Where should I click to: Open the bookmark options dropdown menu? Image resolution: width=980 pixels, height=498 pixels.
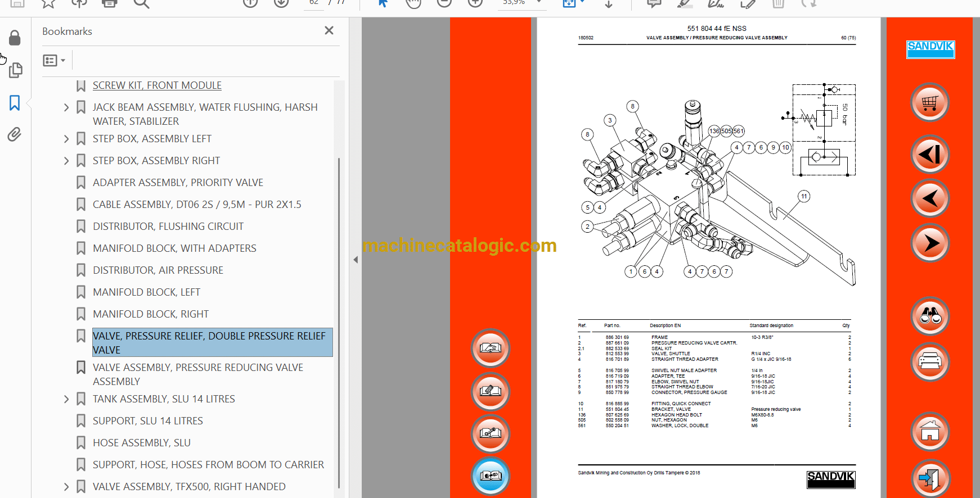(x=55, y=60)
